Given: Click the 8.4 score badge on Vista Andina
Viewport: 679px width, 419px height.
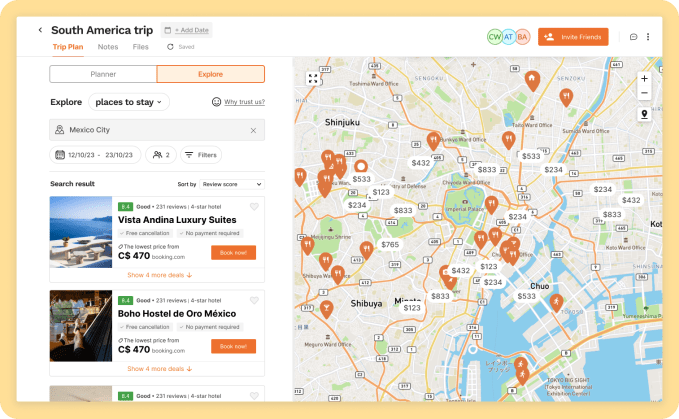Looking at the screenshot, I should 126,207.
